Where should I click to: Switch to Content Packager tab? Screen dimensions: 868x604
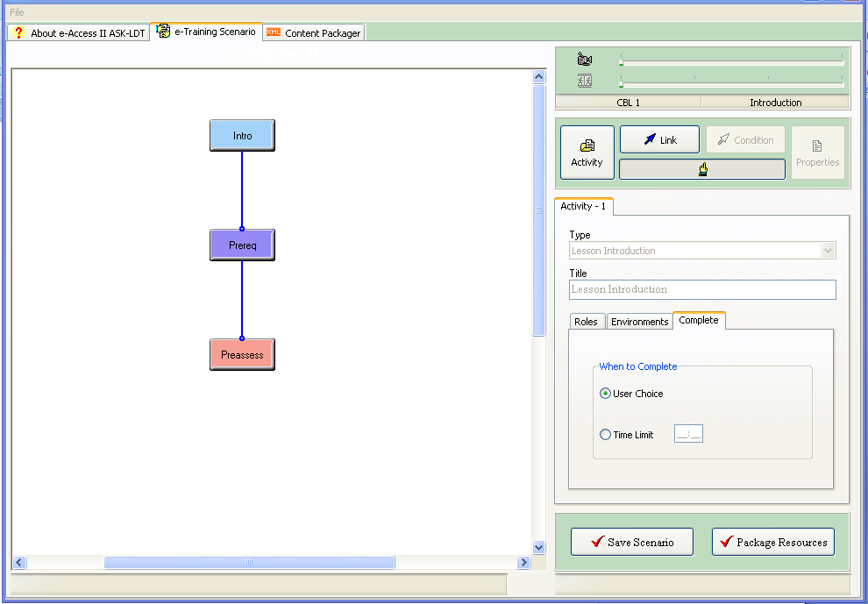point(314,32)
